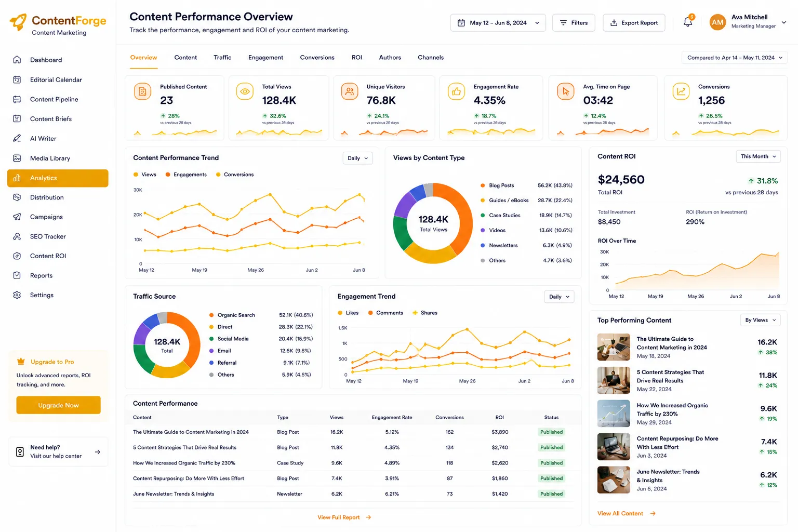This screenshot has width=798, height=532.
Task: Click the Case Study type cell
Action: click(x=290, y=463)
